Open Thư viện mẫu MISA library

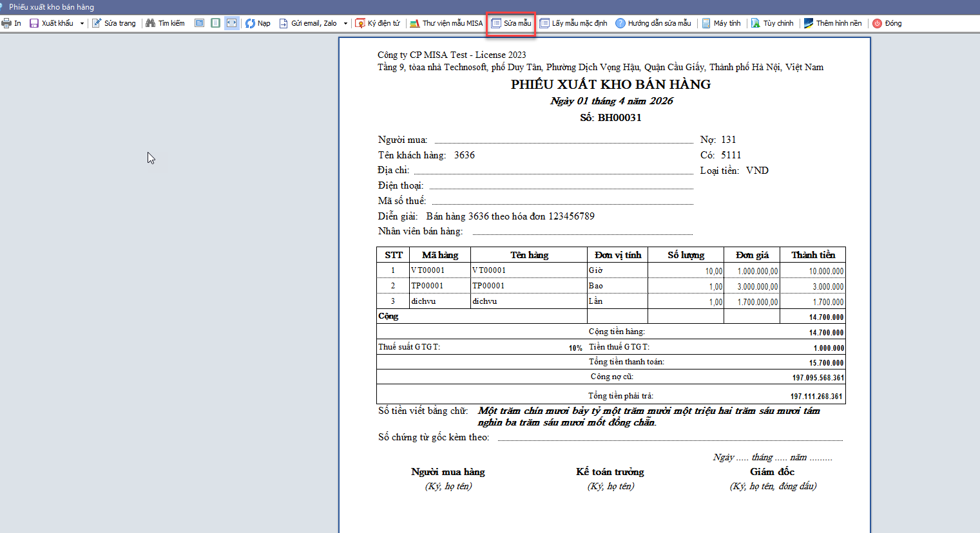click(x=446, y=23)
